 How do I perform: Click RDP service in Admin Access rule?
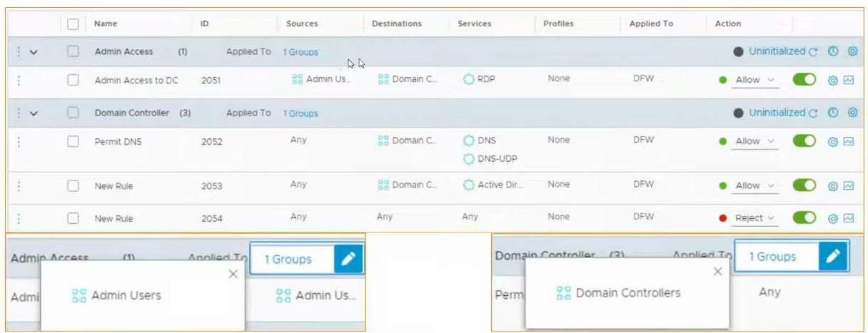pyautogui.click(x=485, y=79)
